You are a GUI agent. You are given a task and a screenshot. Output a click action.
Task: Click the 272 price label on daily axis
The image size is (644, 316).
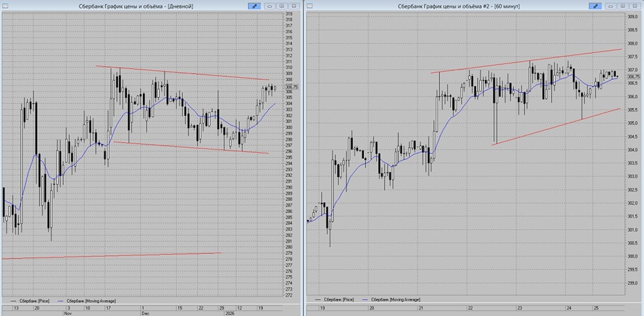point(289,295)
